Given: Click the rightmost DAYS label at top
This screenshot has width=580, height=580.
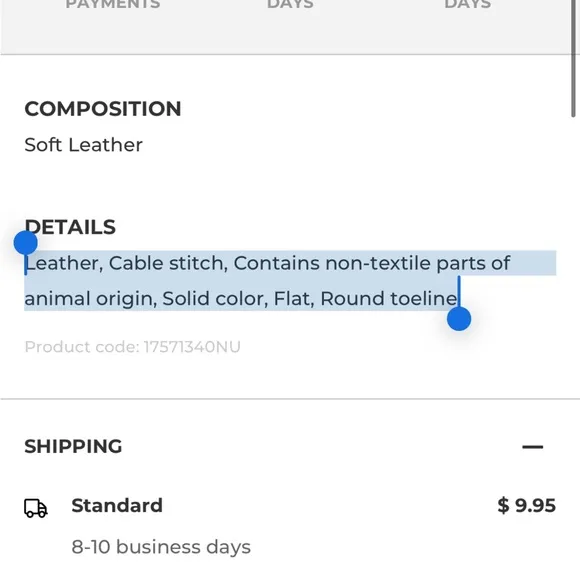Looking at the screenshot, I should (468, 4).
